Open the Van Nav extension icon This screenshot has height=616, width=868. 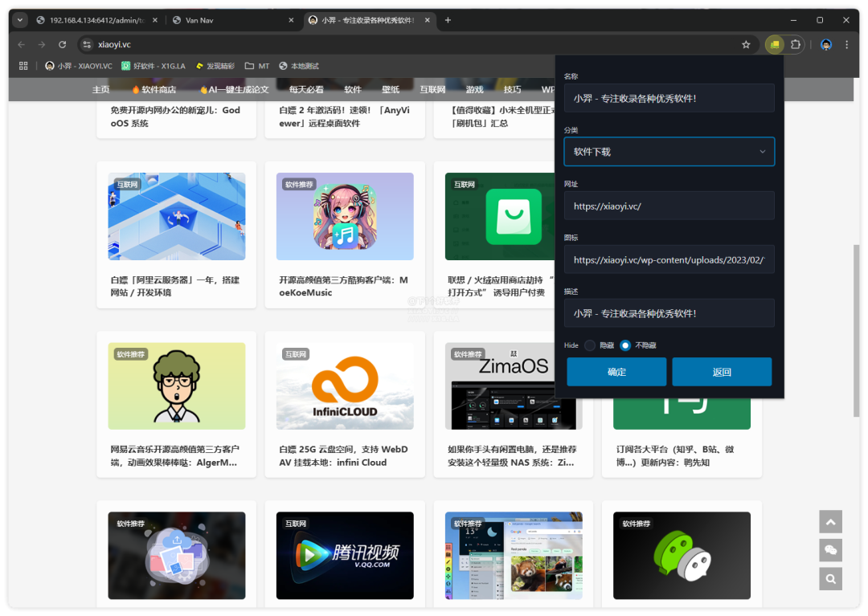point(775,45)
